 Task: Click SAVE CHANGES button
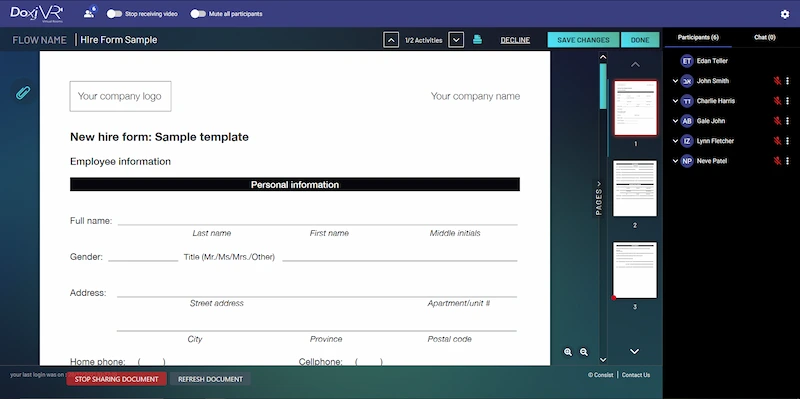[x=583, y=40]
